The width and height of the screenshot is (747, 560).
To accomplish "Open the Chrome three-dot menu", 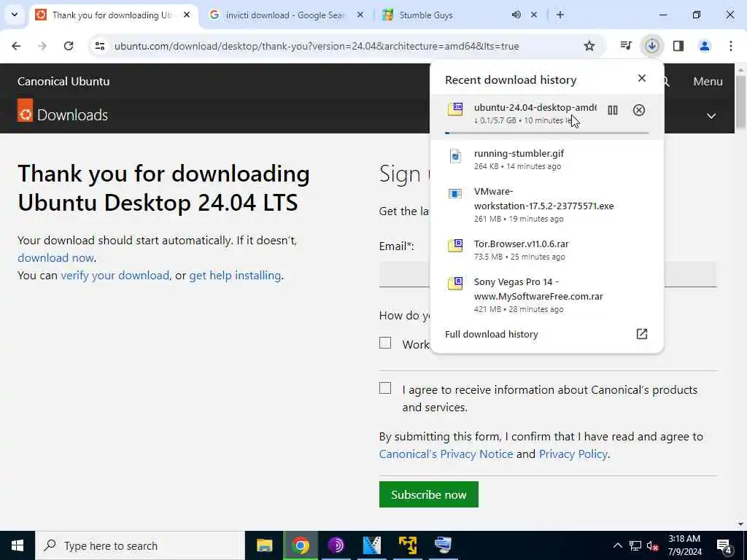I will click(x=731, y=46).
